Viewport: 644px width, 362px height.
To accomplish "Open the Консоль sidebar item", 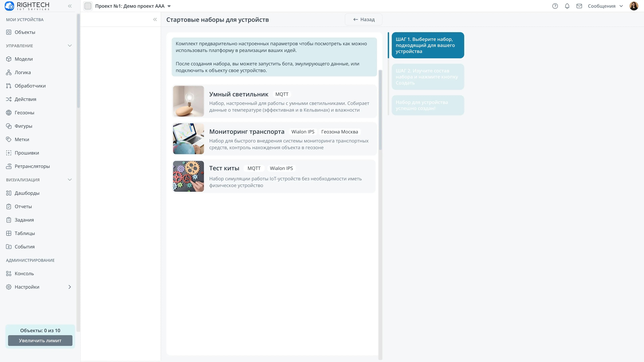I will coord(24,274).
